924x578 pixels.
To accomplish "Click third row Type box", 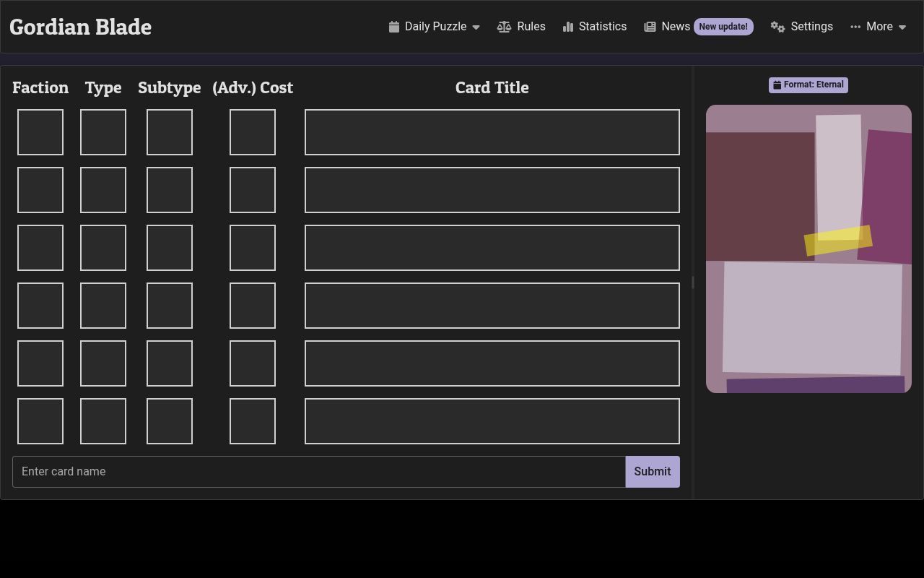I will click(103, 248).
